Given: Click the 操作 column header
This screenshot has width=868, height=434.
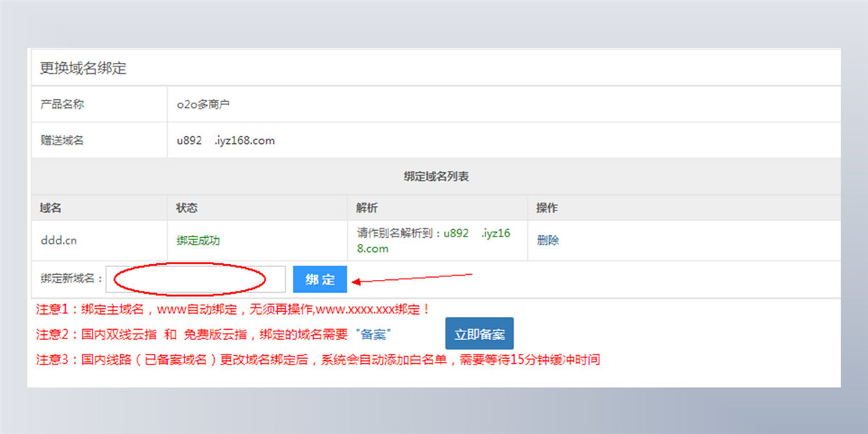Looking at the screenshot, I should [x=546, y=208].
